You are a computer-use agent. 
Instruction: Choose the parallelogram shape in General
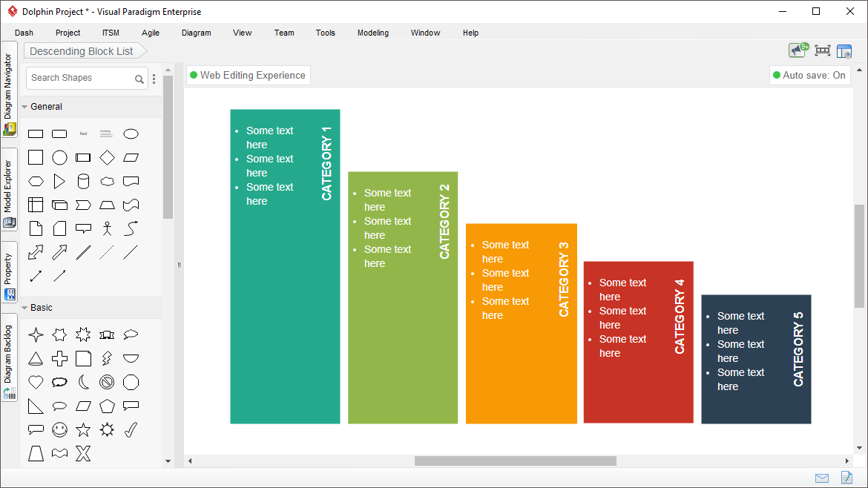pos(131,158)
